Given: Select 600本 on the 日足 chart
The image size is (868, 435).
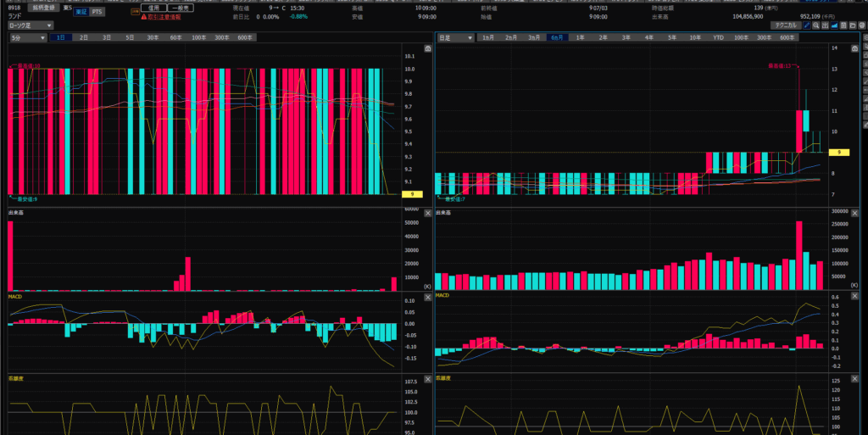Looking at the screenshot, I should [787, 37].
